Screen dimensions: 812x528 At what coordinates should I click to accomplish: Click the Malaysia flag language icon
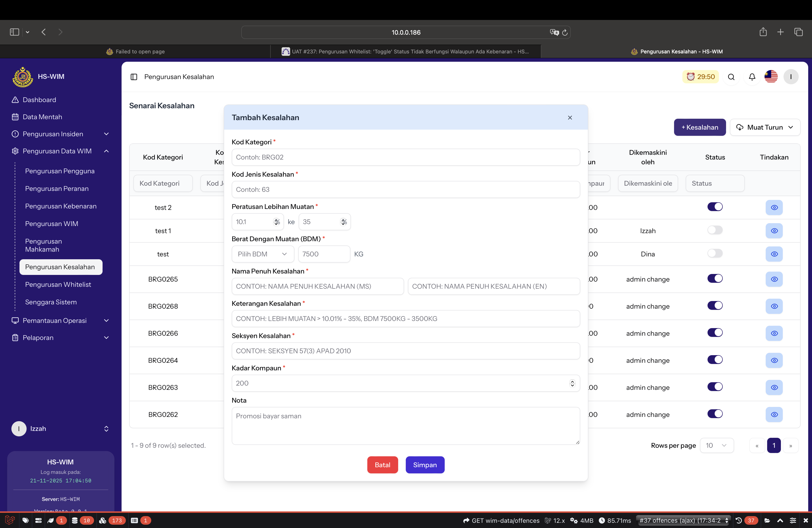(x=771, y=77)
